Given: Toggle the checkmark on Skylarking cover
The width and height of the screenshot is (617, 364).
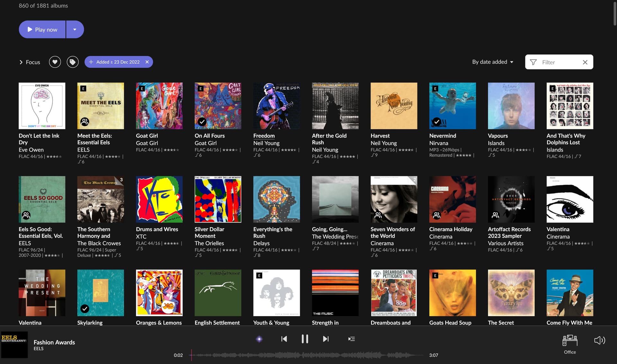Looking at the screenshot, I should pos(85,308).
